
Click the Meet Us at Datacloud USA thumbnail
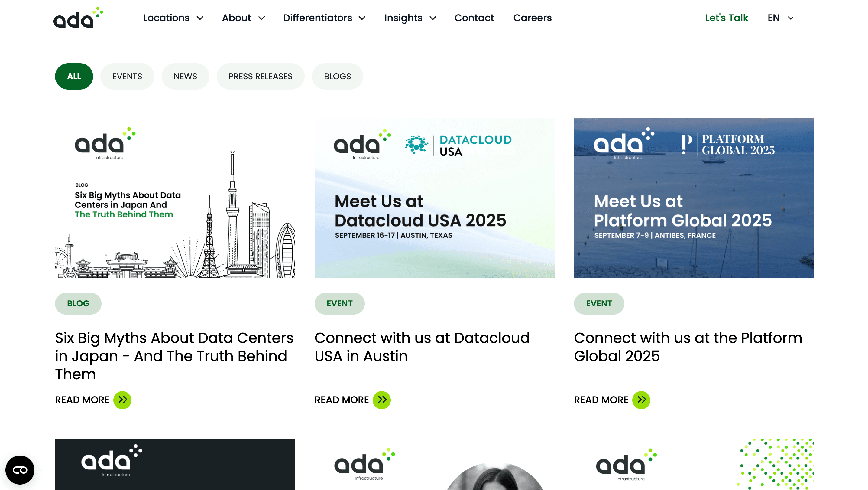(434, 198)
